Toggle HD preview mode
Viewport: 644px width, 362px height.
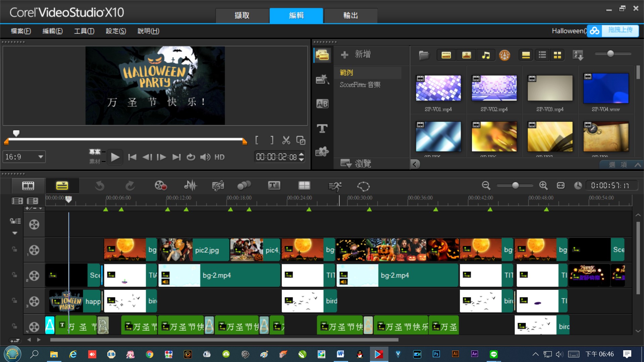219,157
